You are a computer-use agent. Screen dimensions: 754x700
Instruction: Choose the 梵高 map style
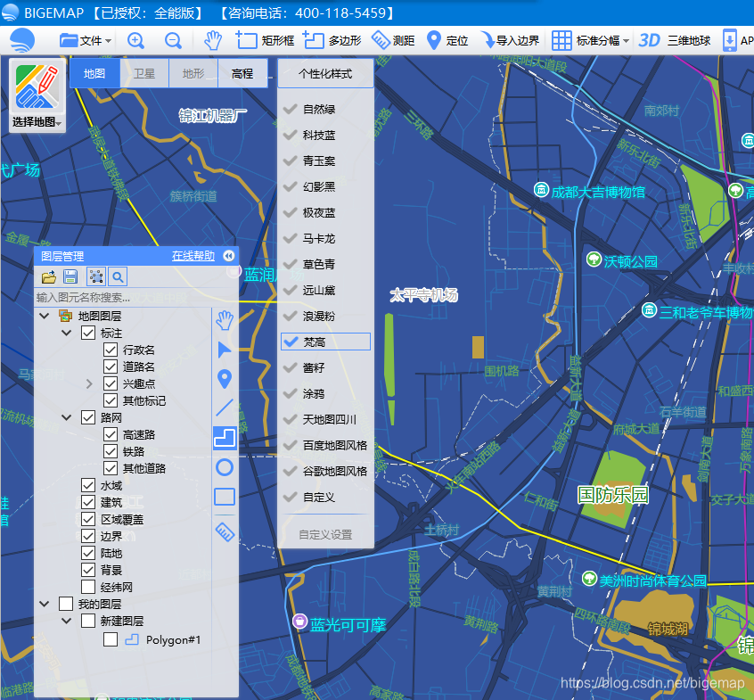coord(325,342)
